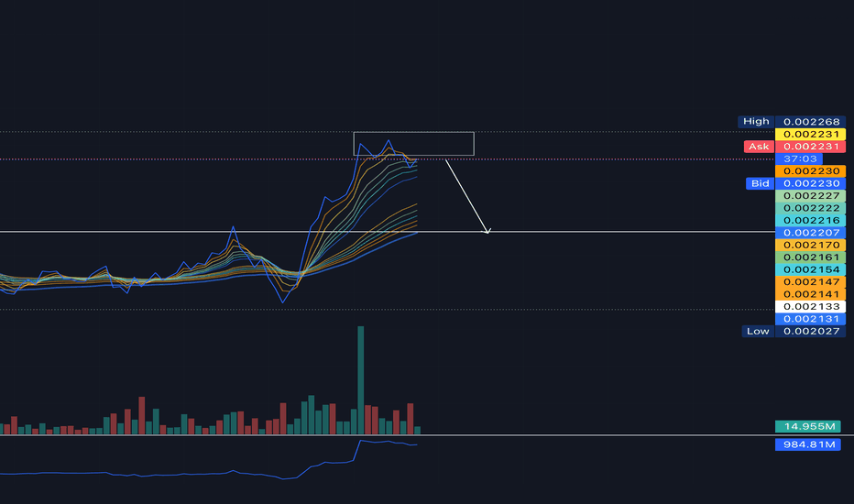Click the white 0.002133 price label
Image resolution: width=854 pixels, height=504 pixels.
point(810,307)
